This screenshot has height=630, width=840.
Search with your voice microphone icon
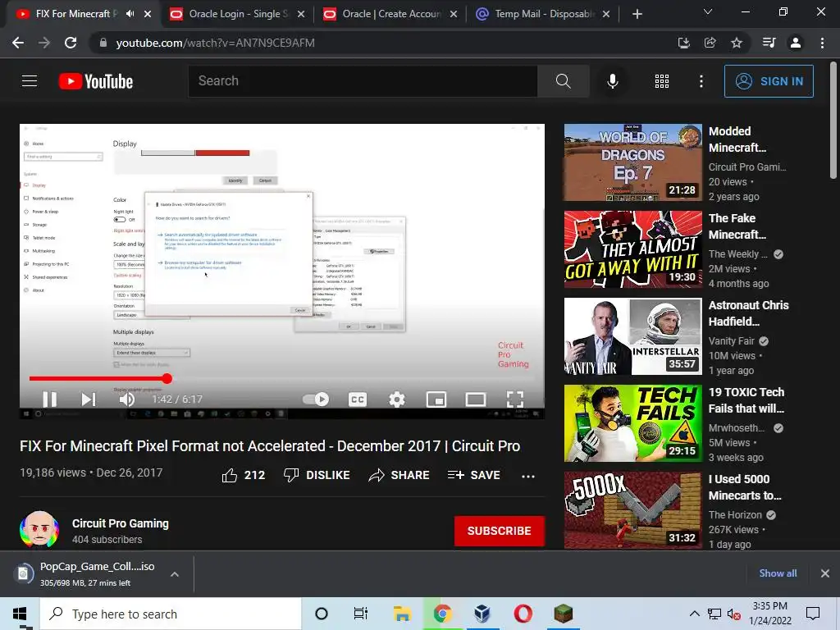point(612,81)
